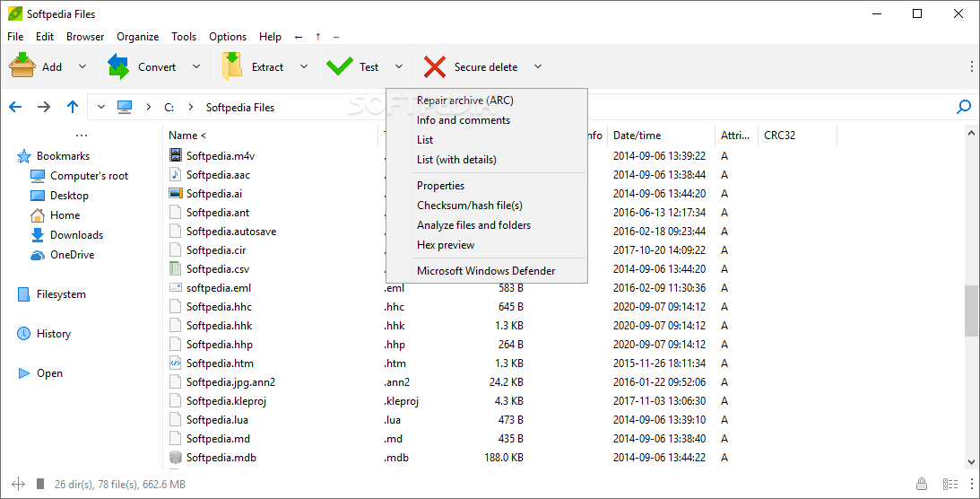Open the Convert dropdown arrow
This screenshot has width=980, height=499.
(196, 66)
